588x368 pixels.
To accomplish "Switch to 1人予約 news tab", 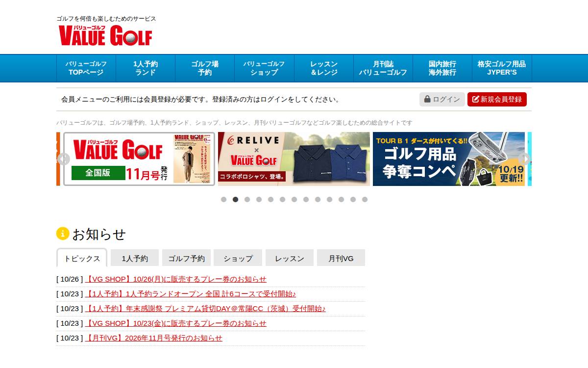I will pyautogui.click(x=135, y=258).
